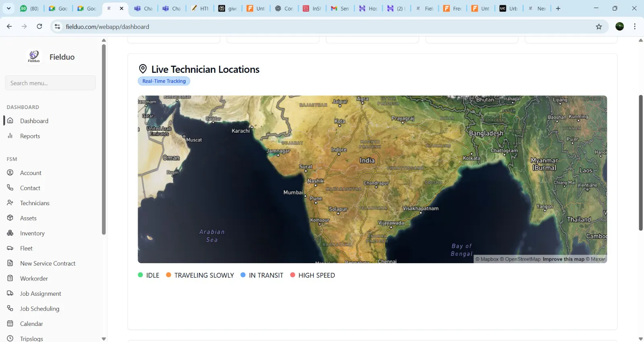
Task: Open the Inventory icon in sidebar
Action: [10, 233]
